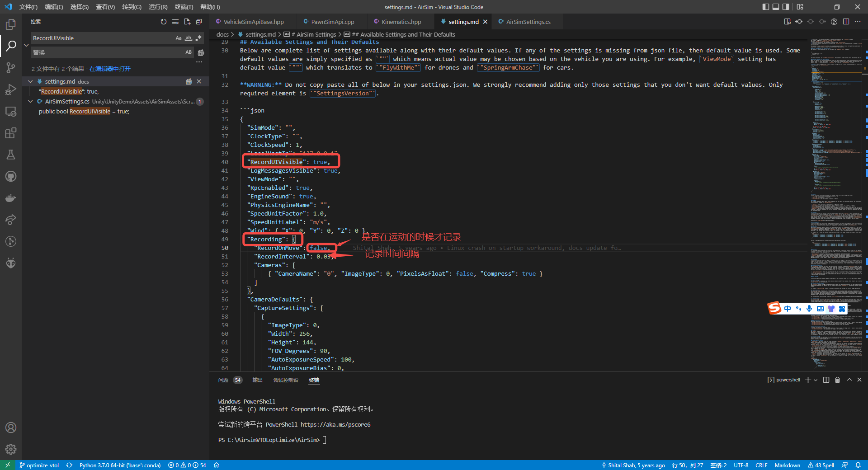Open the Accounts menu in activity bar

pos(11,428)
